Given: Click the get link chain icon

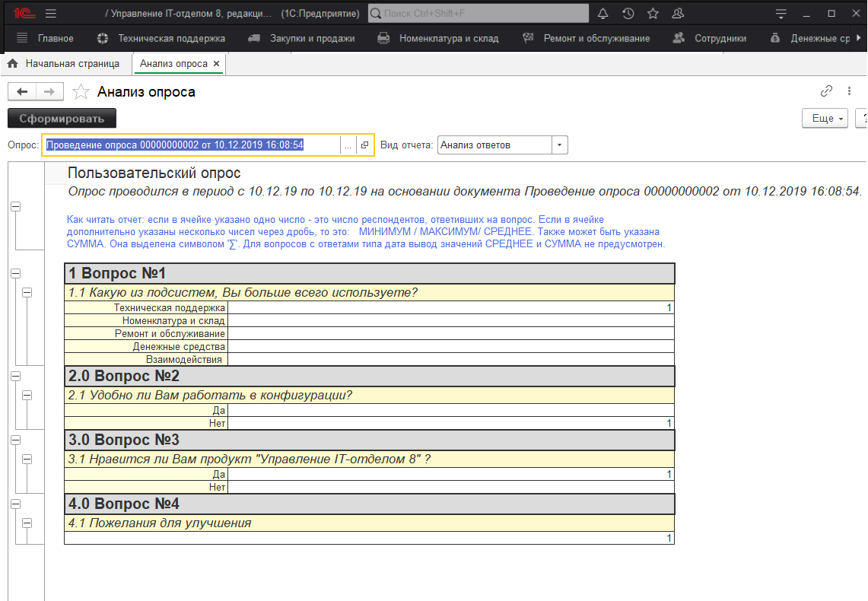Looking at the screenshot, I should 826,91.
